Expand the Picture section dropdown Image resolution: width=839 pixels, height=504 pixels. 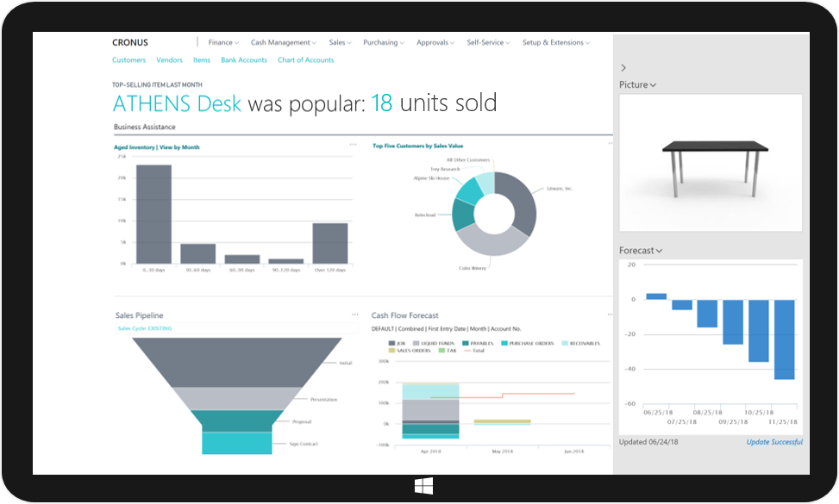coord(637,84)
